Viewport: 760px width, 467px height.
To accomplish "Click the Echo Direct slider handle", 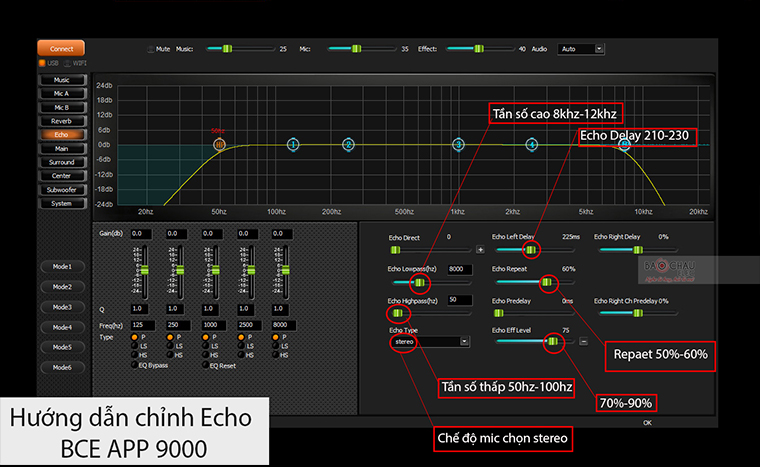I will (396, 250).
